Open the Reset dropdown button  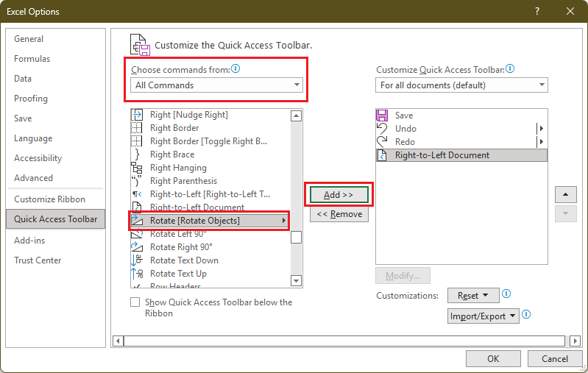click(x=473, y=296)
